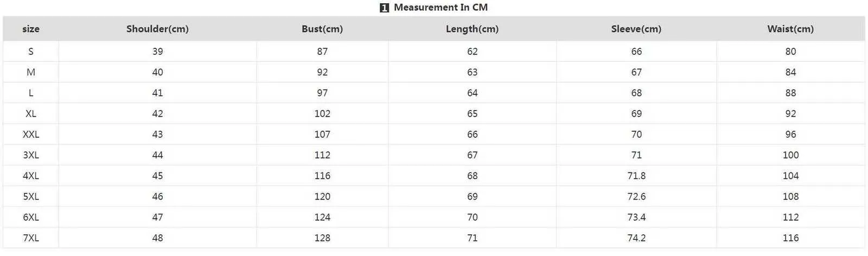Image resolution: width=868 pixels, height=256 pixels.
Task: Click the waist value 116 for 7XL
Action: tap(790, 238)
